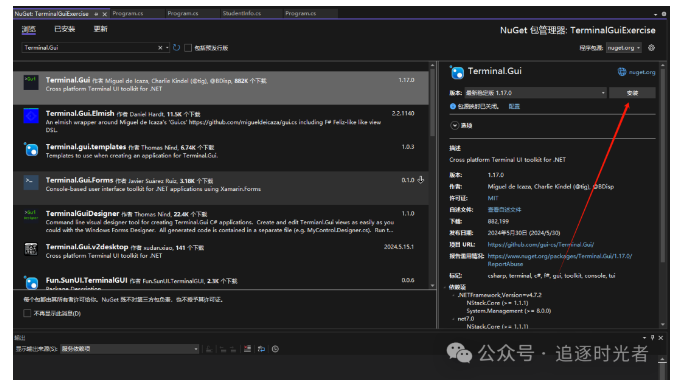Check the do-not-show-this-again (D) checkbox

(27, 313)
